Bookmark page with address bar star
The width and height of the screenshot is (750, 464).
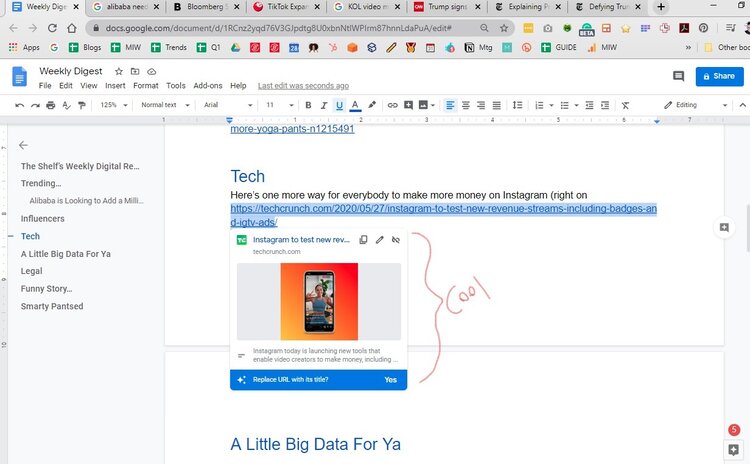click(x=504, y=28)
